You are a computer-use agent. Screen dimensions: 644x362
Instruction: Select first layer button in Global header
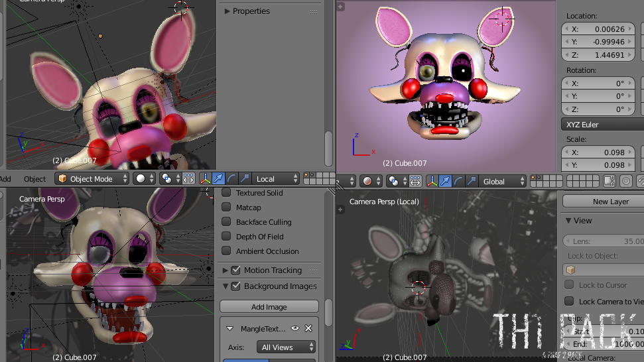click(x=533, y=178)
